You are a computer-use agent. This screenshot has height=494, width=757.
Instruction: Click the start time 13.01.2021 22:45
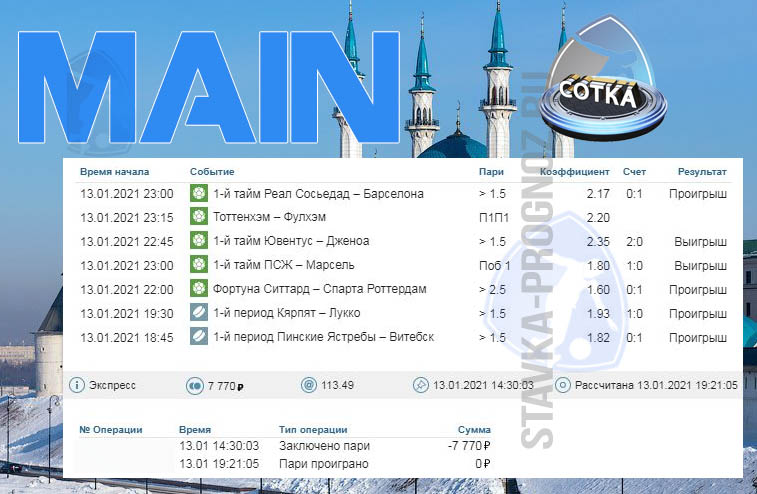point(126,241)
